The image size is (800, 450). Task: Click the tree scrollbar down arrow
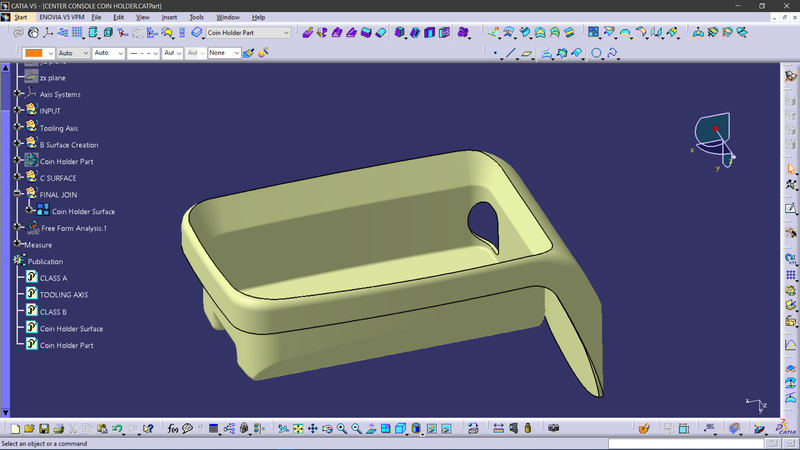[x=5, y=413]
